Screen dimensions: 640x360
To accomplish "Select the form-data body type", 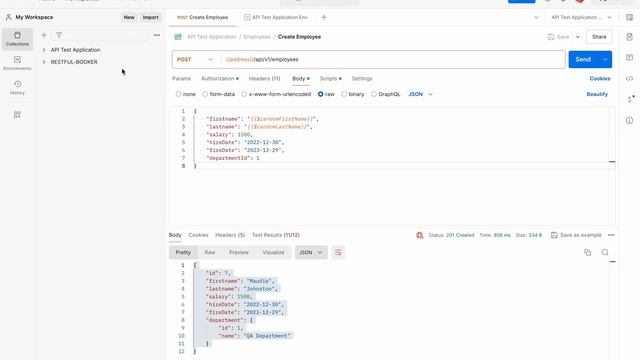I will point(205,94).
